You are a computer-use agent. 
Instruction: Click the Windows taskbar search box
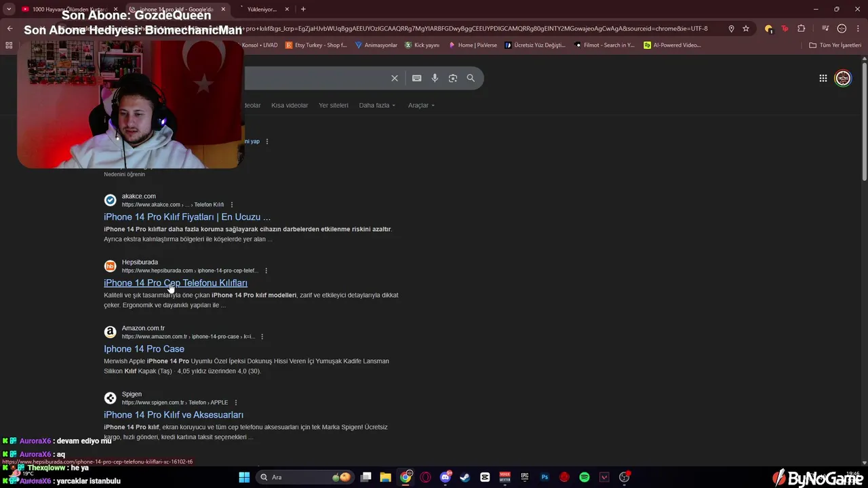[305, 477]
